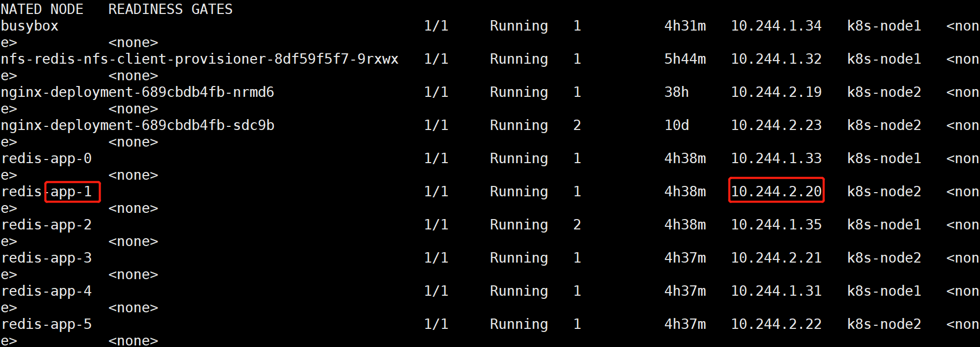Select the nfs-redis-nfs-client-provisioner pod name

coord(200,59)
